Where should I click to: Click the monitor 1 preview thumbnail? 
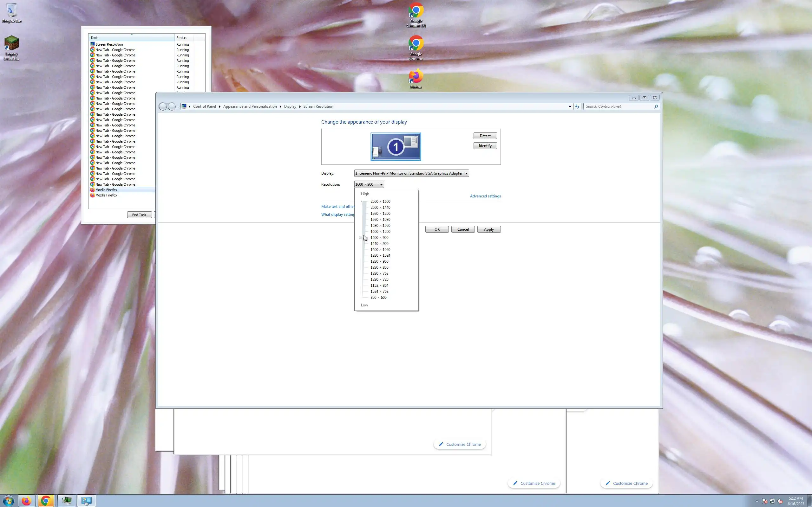pos(396,146)
